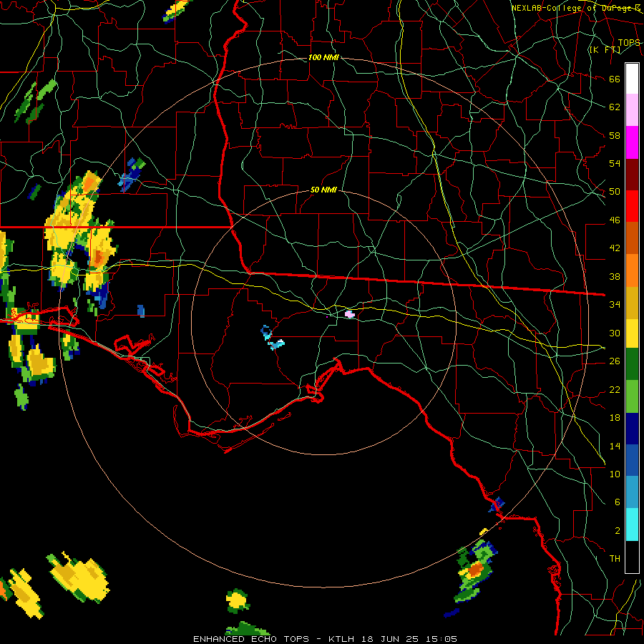Click the '50 NMI' range ring label
This screenshot has height=644, width=644.
pyautogui.click(x=323, y=190)
